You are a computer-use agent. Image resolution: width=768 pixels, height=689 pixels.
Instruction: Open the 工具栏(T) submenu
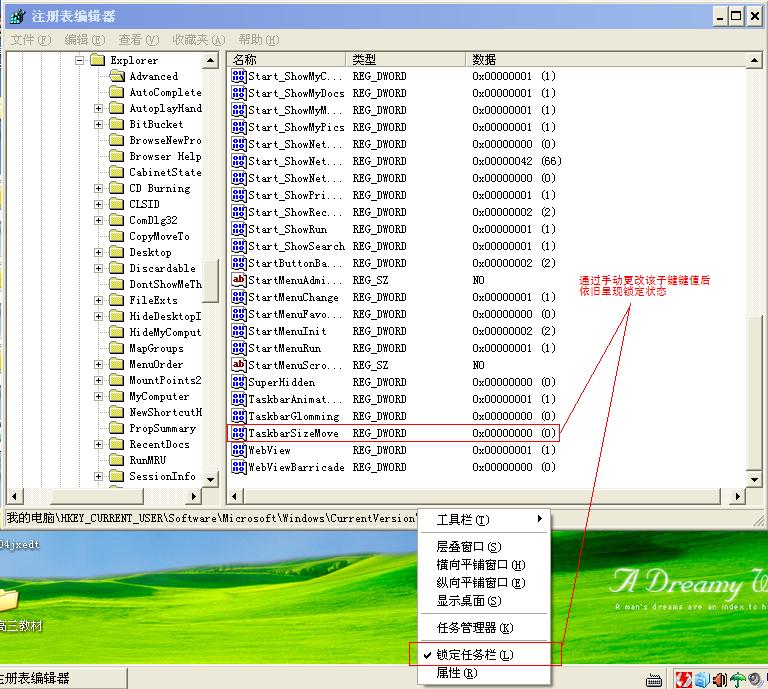click(x=484, y=520)
